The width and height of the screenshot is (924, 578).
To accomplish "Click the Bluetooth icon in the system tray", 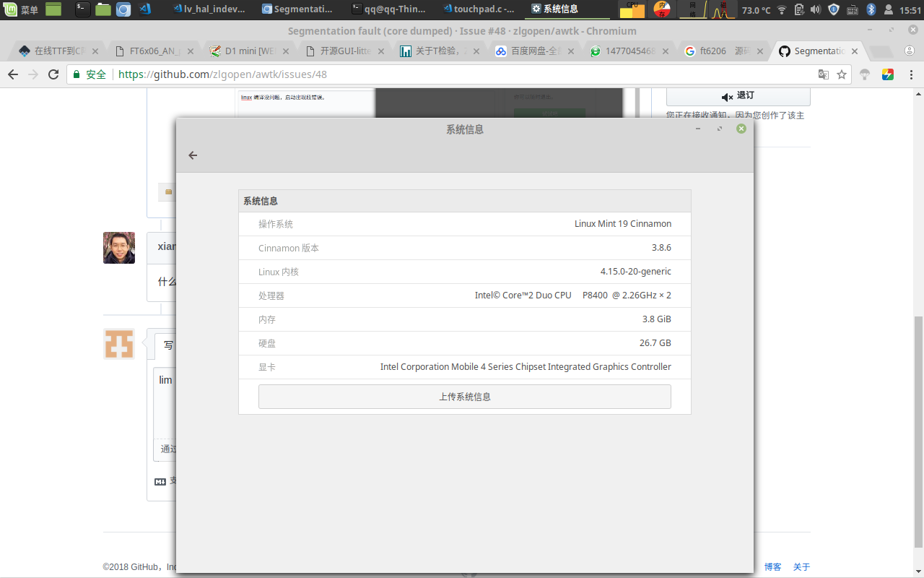I will (871, 9).
